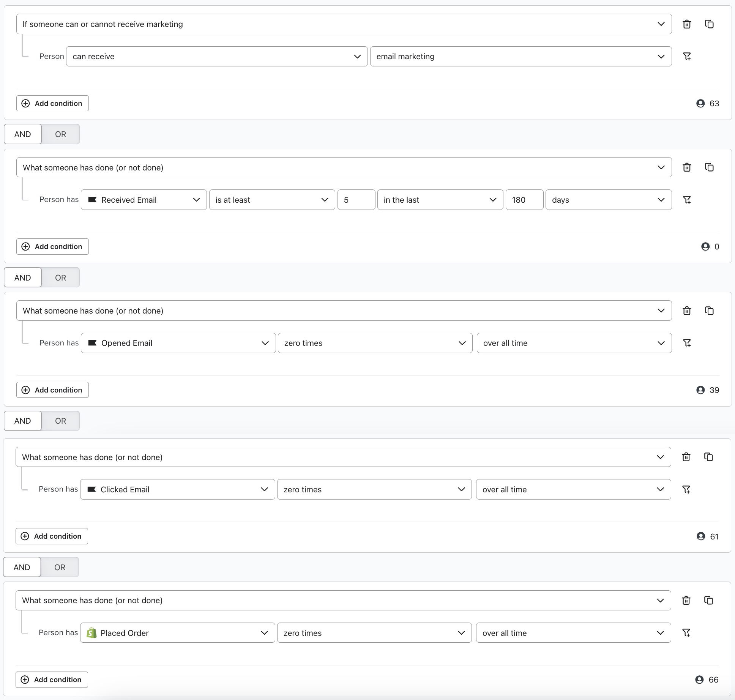
Task: Click the duplicate icon on Placed Order block
Action: [710, 600]
